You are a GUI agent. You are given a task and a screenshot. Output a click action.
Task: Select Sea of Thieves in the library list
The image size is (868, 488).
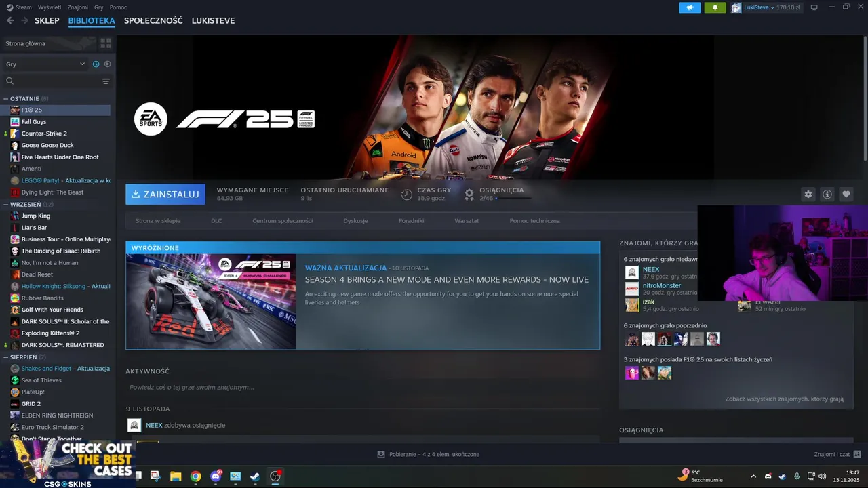[41, 380]
